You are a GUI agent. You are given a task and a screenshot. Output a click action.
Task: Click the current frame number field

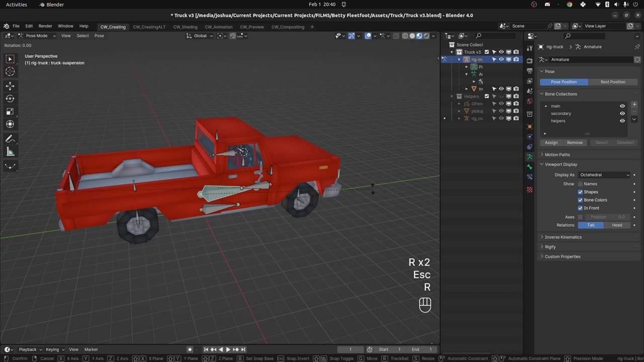coord(350,349)
